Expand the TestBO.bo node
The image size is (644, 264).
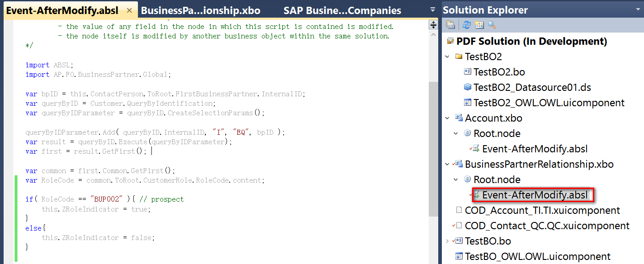[447, 241]
